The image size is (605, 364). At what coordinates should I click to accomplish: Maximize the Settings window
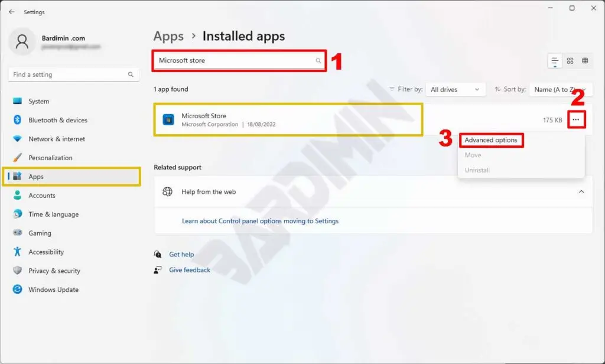(572, 8)
